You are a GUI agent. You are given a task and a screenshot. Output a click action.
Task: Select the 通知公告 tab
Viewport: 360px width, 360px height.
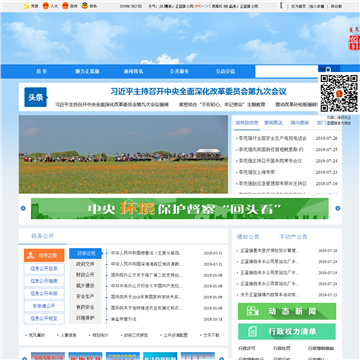click(x=248, y=237)
